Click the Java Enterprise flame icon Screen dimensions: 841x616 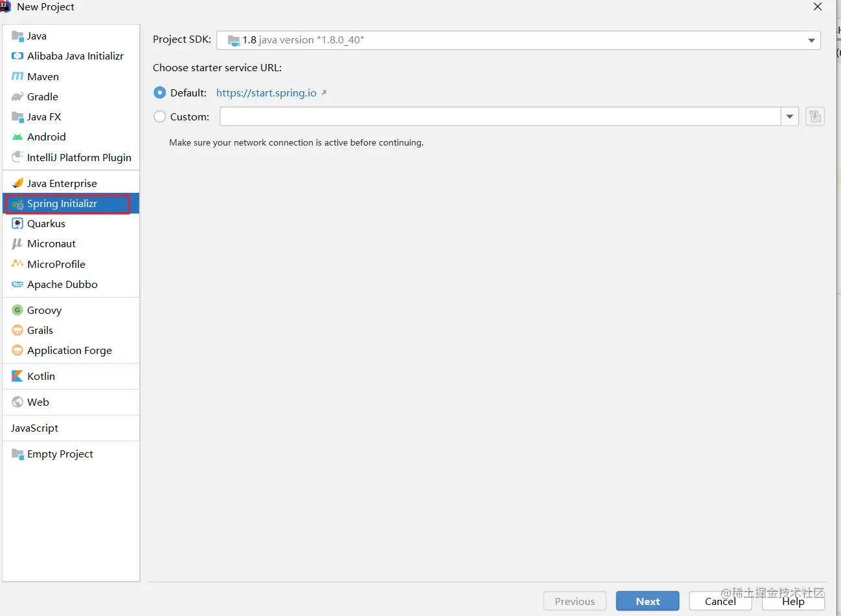tap(17, 183)
